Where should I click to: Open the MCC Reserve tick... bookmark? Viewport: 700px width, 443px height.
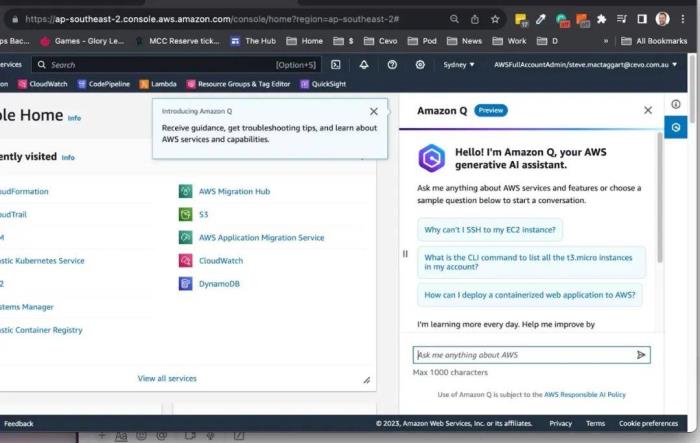pyautogui.click(x=178, y=41)
